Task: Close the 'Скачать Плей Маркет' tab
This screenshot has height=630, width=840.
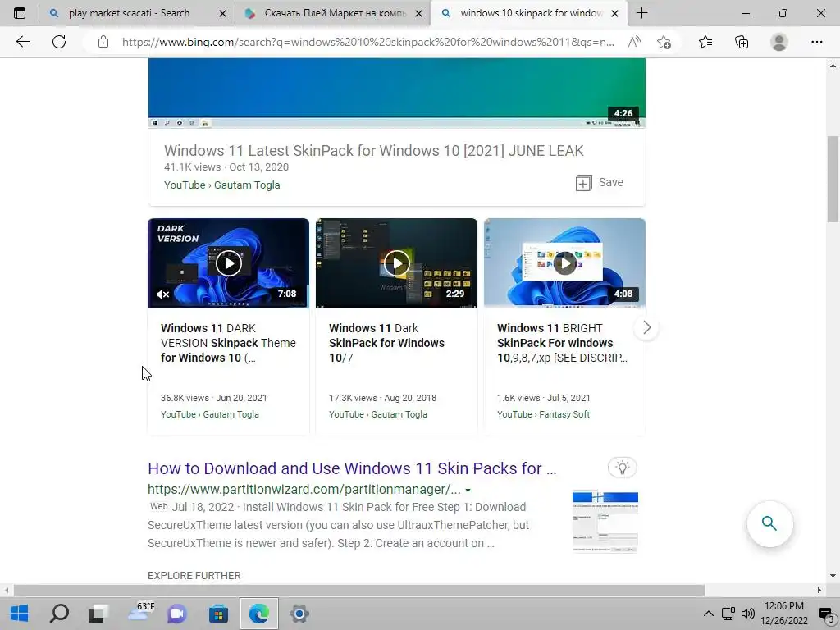Action: pos(419,13)
